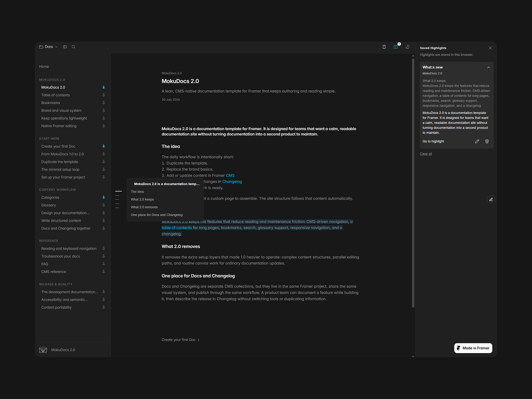Pin Design your documentation page
The height and width of the screenshot is (399, 532).
103,213
